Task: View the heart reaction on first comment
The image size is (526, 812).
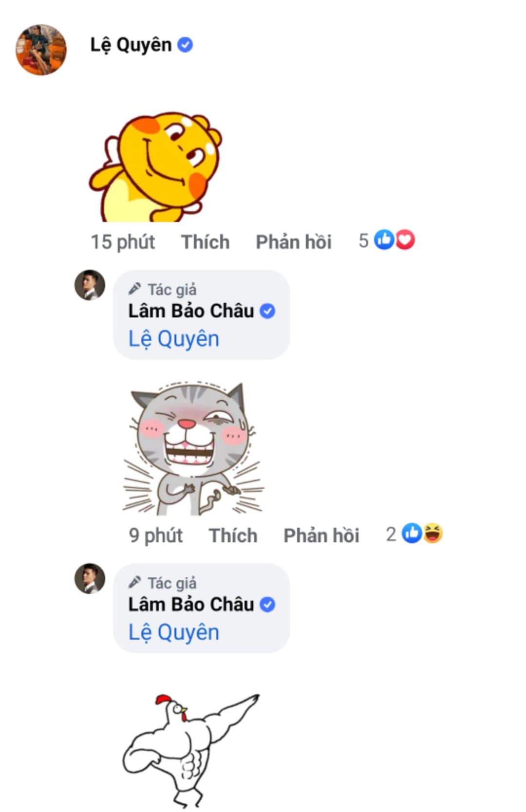Action: pos(405,240)
